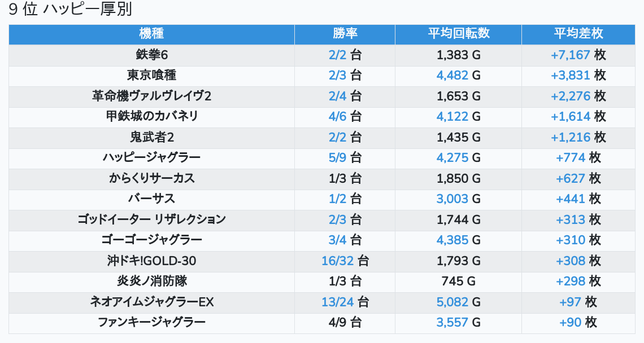Select the 甲鉄城のカバネリ row name
The height and width of the screenshot is (343, 644).
pos(151,116)
